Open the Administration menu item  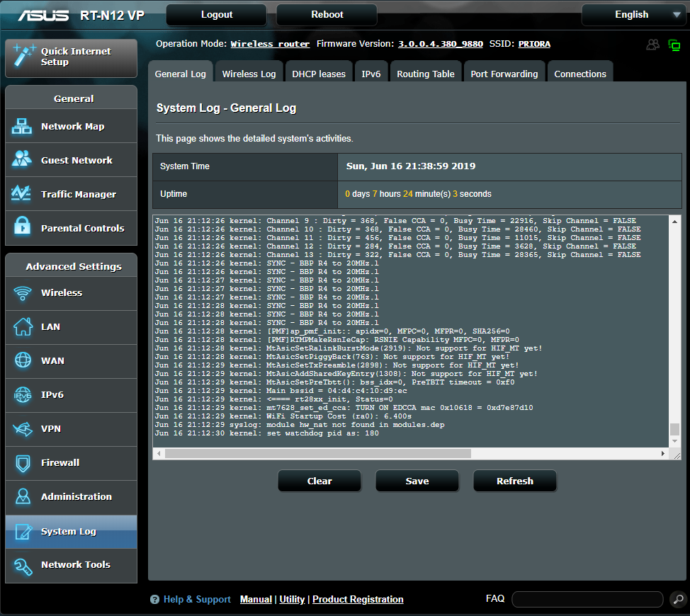click(x=72, y=497)
